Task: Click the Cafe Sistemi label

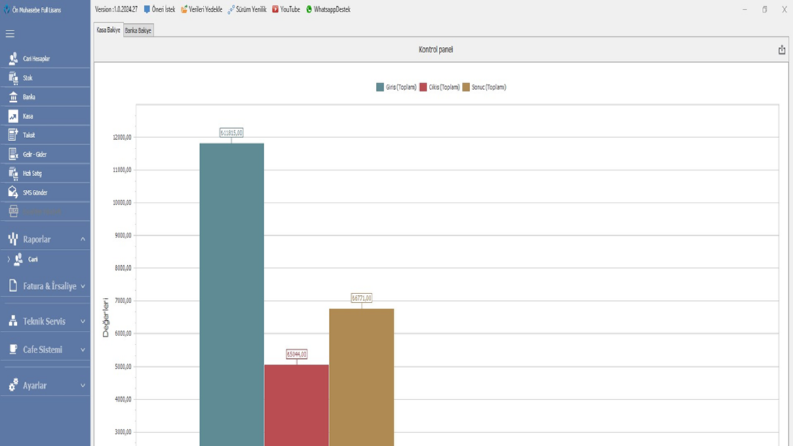Action: point(42,349)
